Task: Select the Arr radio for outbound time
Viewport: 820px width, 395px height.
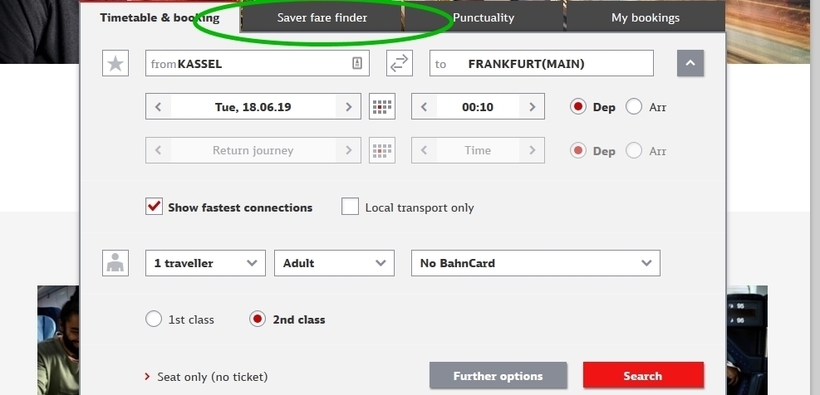Action: pyautogui.click(x=634, y=107)
